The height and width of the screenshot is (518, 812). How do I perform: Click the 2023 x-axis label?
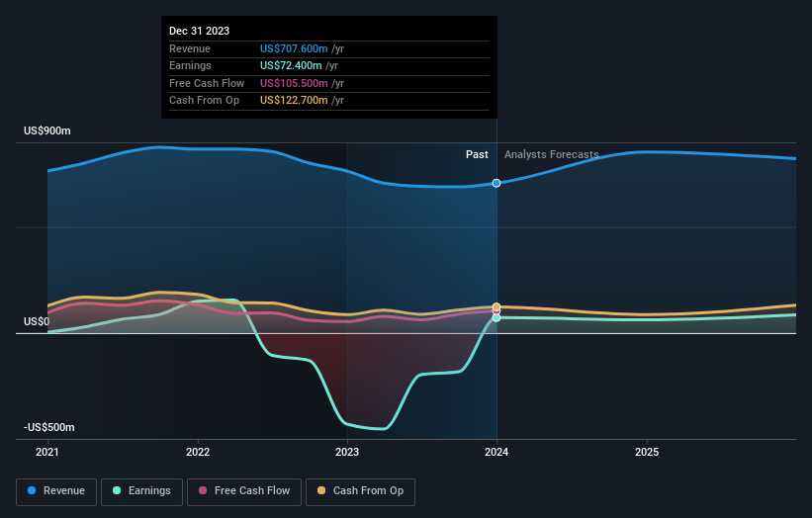[x=347, y=452]
